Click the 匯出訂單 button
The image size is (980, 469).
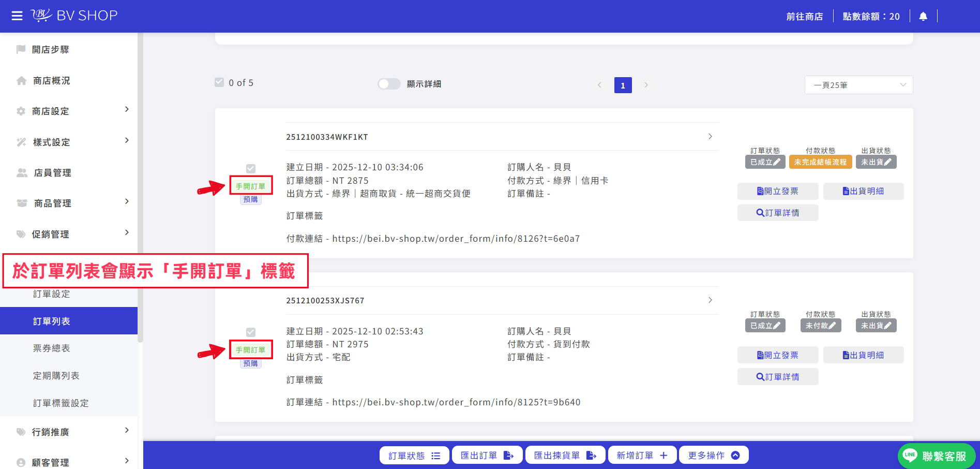487,455
